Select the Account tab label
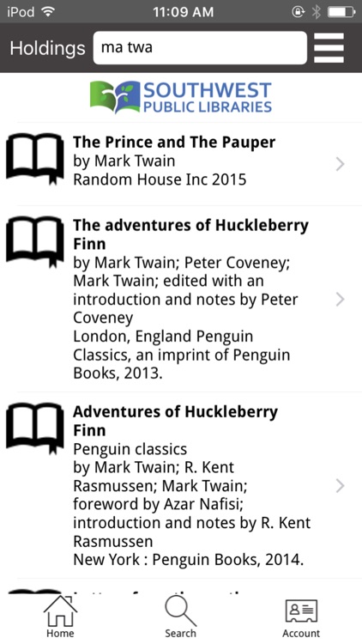The height and width of the screenshot is (644, 362). pyautogui.click(x=301, y=633)
